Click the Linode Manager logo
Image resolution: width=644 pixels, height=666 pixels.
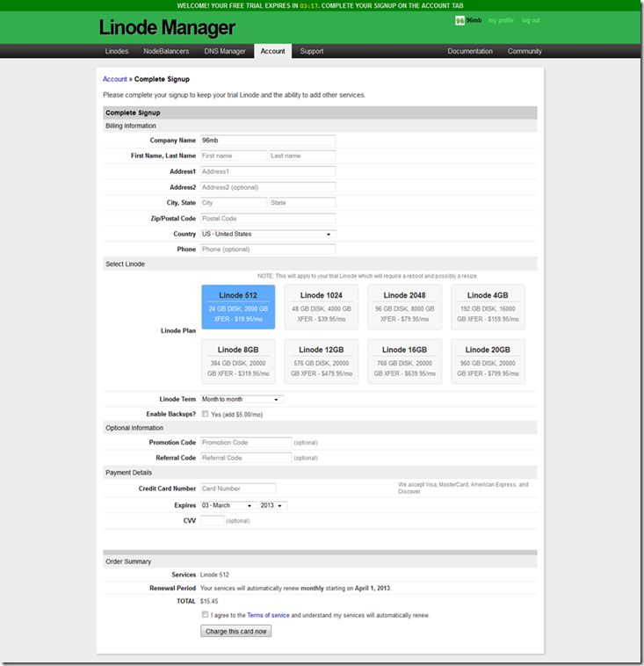tap(167, 27)
